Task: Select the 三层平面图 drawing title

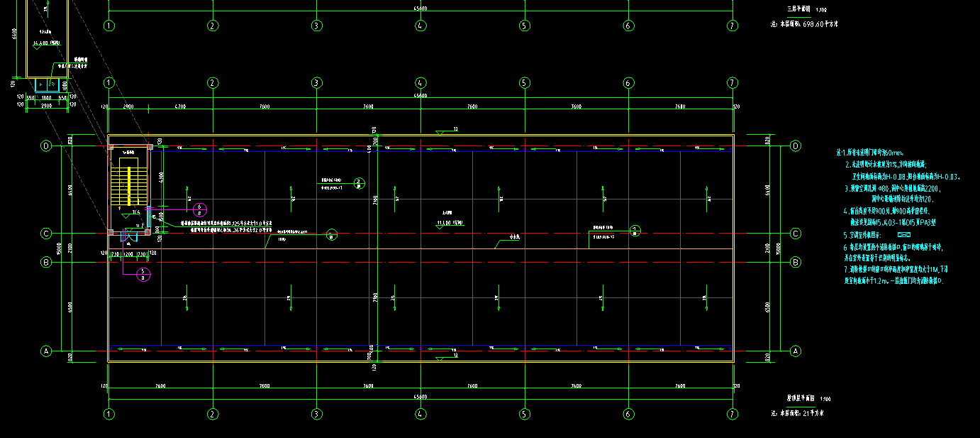Action: pyautogui.click(x=799, y=10)
